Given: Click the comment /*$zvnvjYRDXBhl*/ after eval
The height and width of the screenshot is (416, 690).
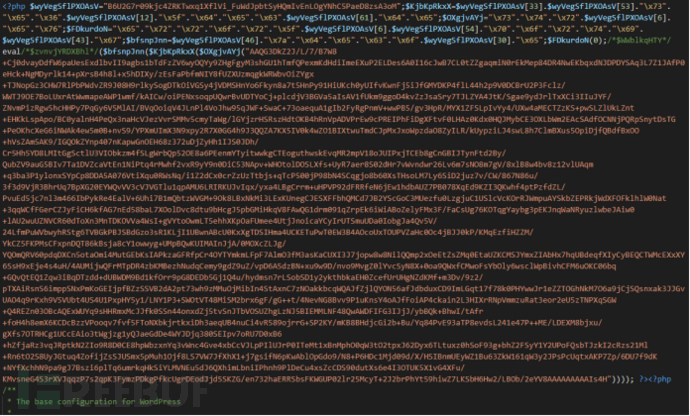Looking at the screenshot, I should point(59,52).
